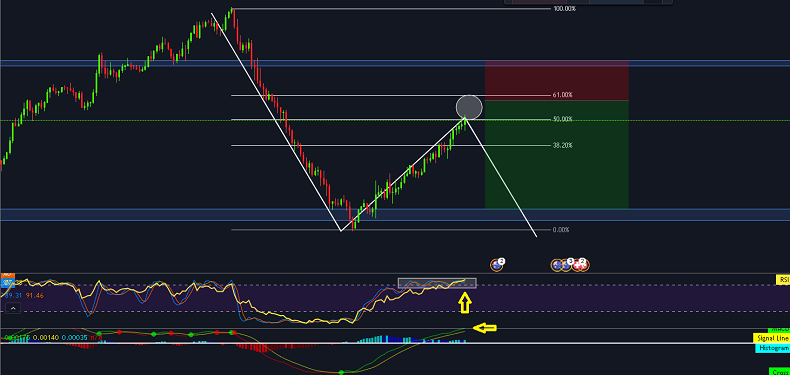Select the gray circle marker at 50% retracement
Viewport: 790px width, 375px height.
(469, 107)
